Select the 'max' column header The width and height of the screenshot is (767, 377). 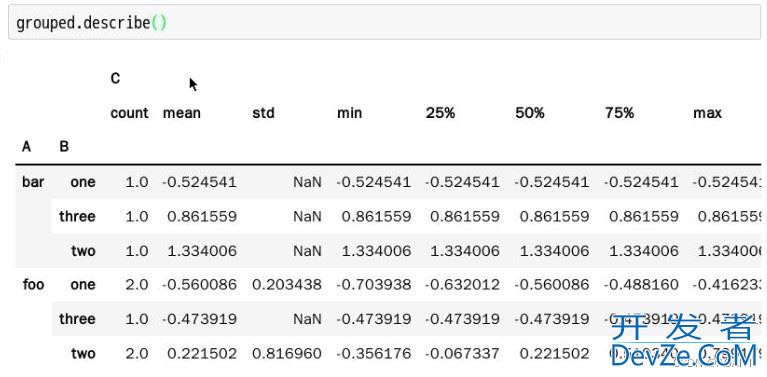tap(707, 113)
